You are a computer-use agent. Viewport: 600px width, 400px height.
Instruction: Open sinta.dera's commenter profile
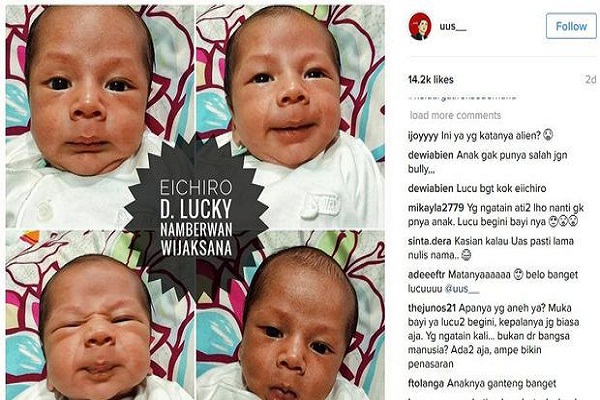point(429,241)
